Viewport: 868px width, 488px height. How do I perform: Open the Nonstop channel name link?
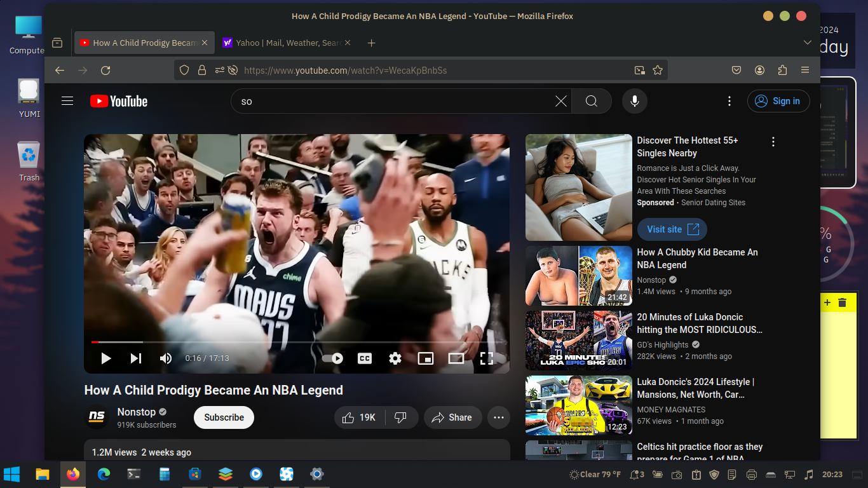(x=137, y=412)
